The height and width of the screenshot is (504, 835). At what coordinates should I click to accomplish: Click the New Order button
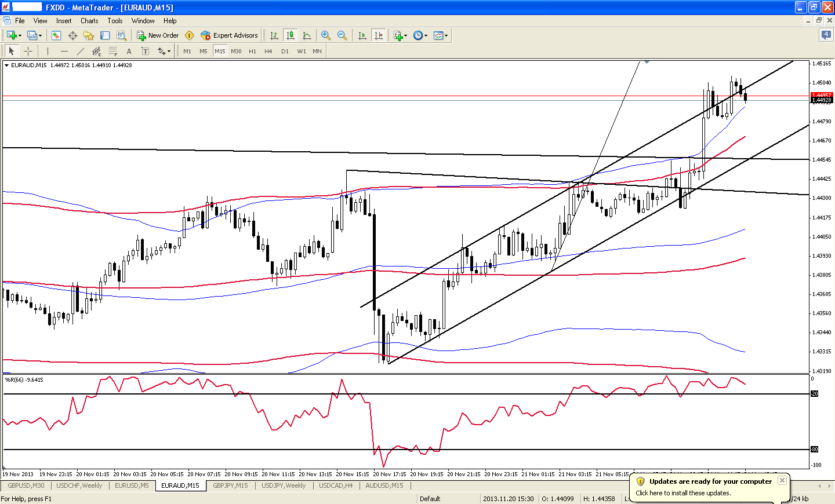point(158,35)
